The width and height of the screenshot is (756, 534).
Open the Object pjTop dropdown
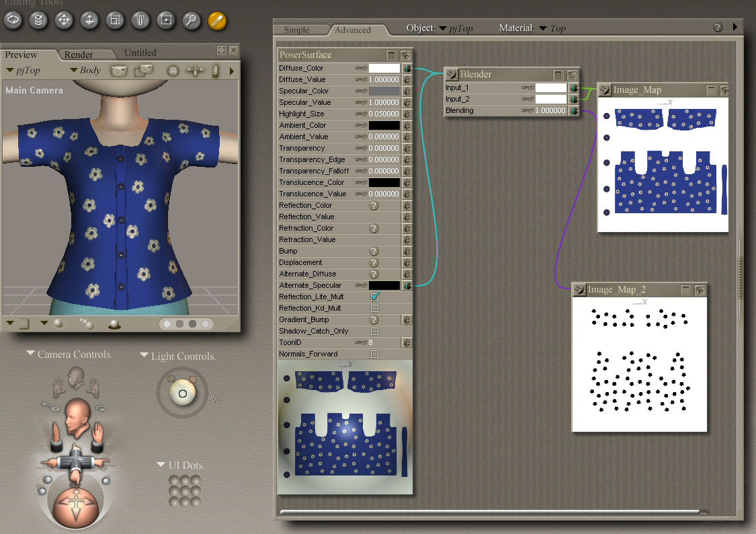click(455, 28)
